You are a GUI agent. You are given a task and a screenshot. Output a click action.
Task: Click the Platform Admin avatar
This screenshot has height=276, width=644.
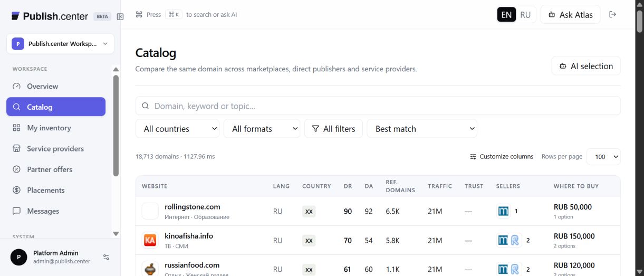click(19, 258)
